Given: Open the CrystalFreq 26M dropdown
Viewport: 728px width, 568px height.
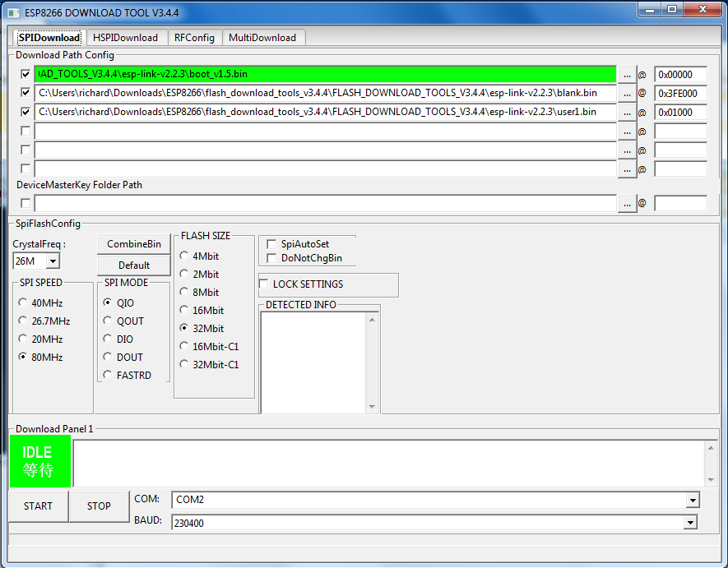Looking at the screenshot, I should coord(53,261).
